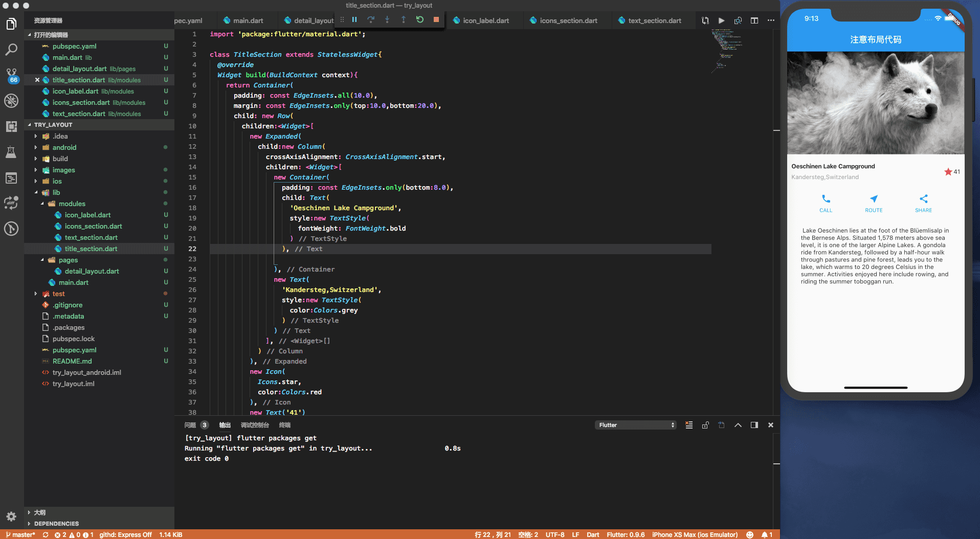Tap the SHARE button in simulator
This screenshot has width=980, height=539.
pyautogui.click(x=923, y=203)
